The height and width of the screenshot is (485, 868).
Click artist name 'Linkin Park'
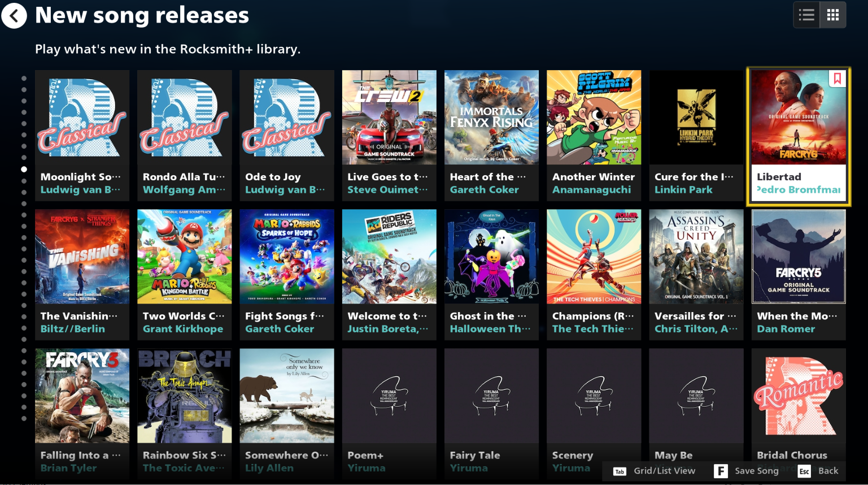pos(683,190)
